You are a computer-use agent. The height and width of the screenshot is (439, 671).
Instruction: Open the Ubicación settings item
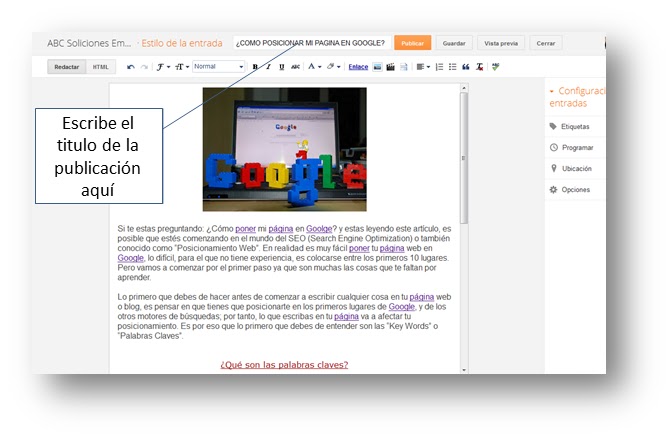(575, 169)
